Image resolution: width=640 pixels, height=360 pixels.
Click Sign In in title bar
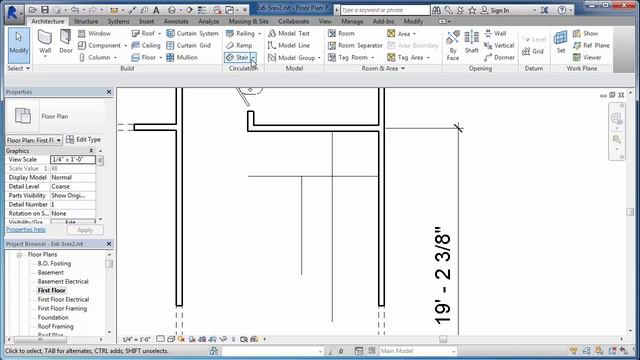495,10
